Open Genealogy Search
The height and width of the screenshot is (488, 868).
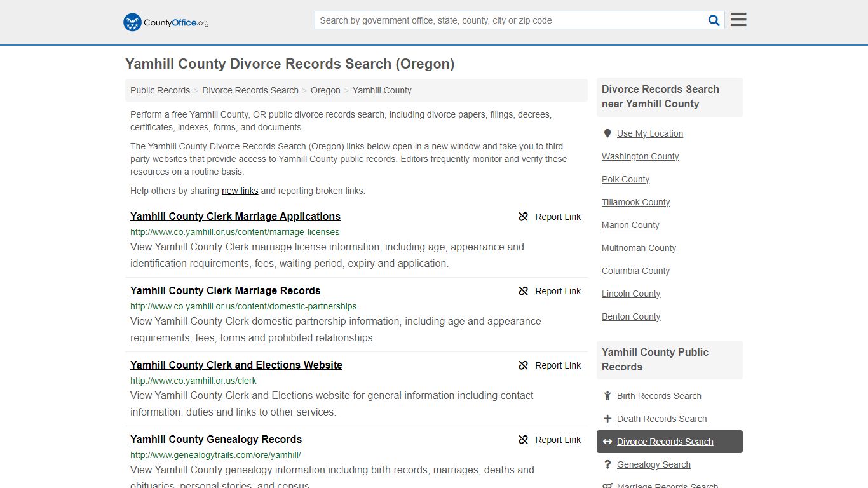coord(653,464)
